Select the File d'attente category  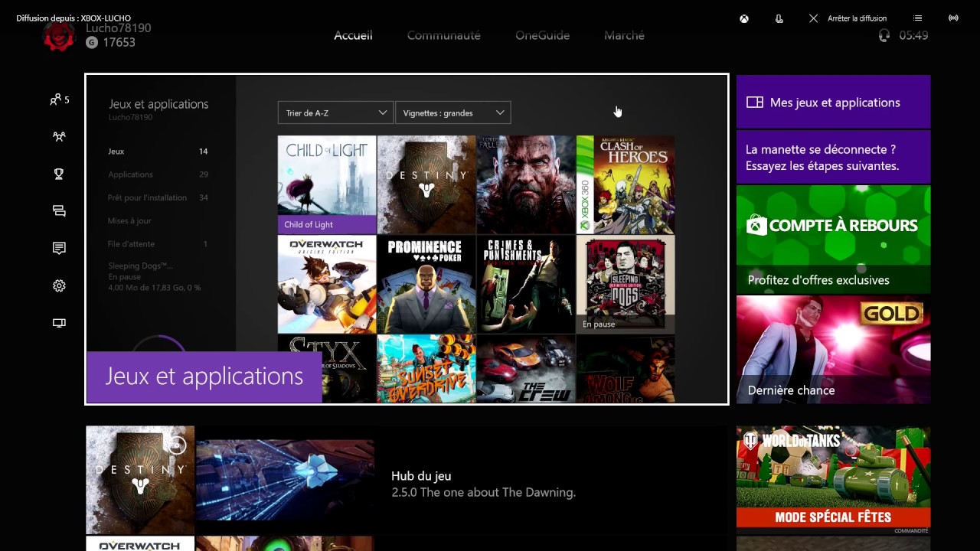click(158, 244)
